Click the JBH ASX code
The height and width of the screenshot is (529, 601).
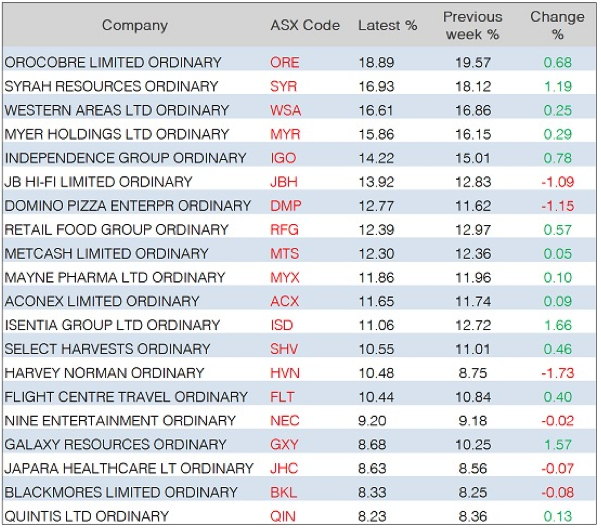[285, 182]
